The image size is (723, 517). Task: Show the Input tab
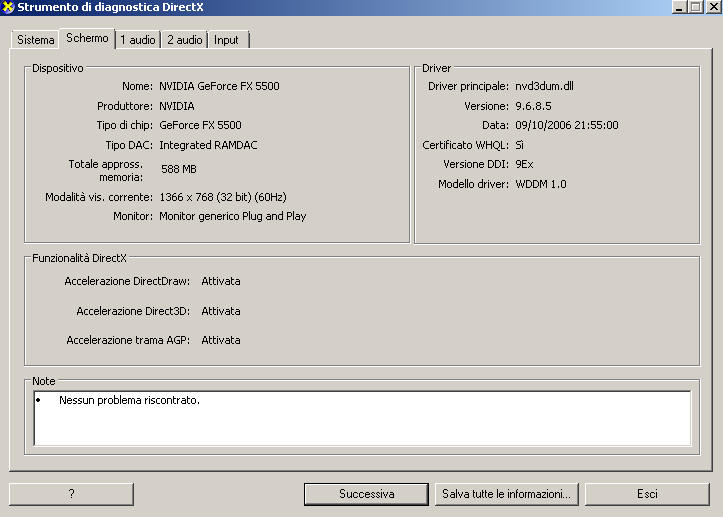pyautogui.click(x=226, y=40)
